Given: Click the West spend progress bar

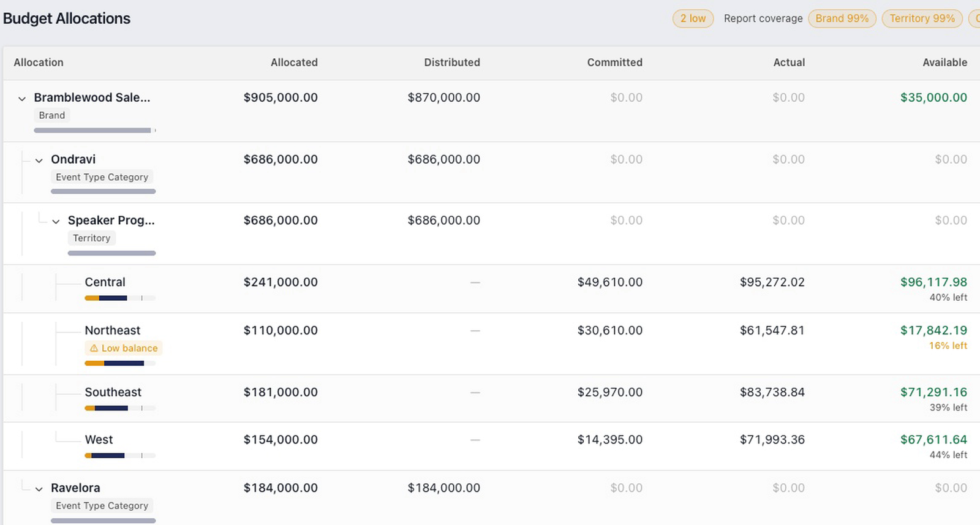Looking at the screenshot, I should pyautogui.click(x=120, y=456).
